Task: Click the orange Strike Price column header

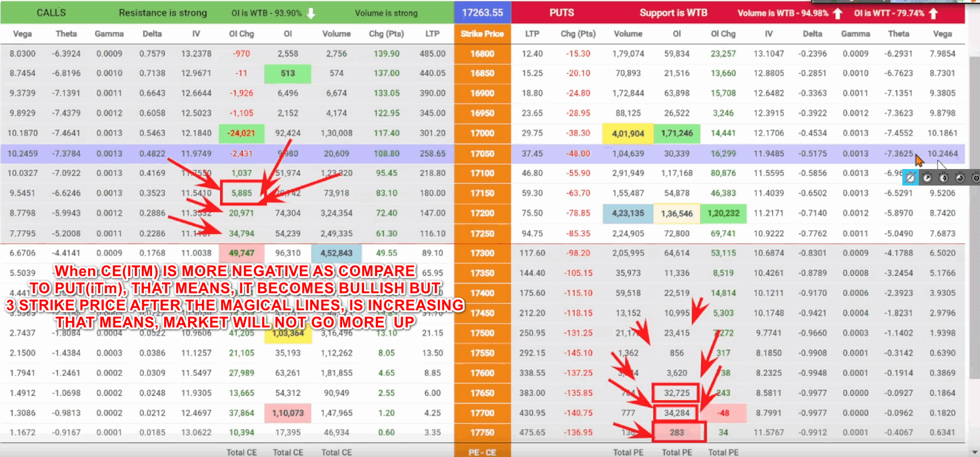Action: (x=482, y=34)
